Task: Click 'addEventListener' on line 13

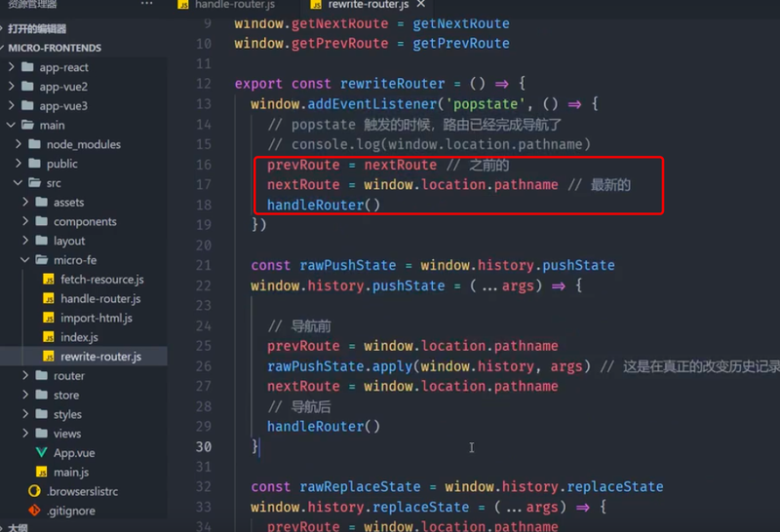Action: [372, 104]
